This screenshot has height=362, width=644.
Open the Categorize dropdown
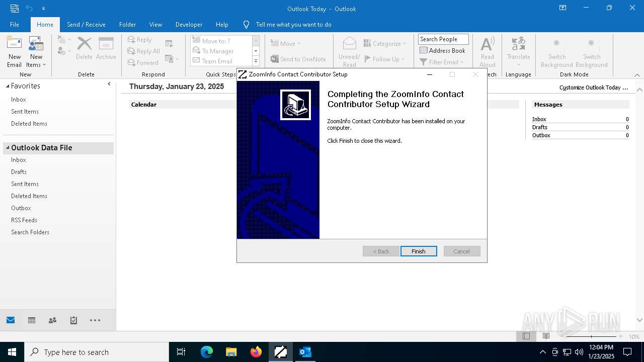coord(385,44)
